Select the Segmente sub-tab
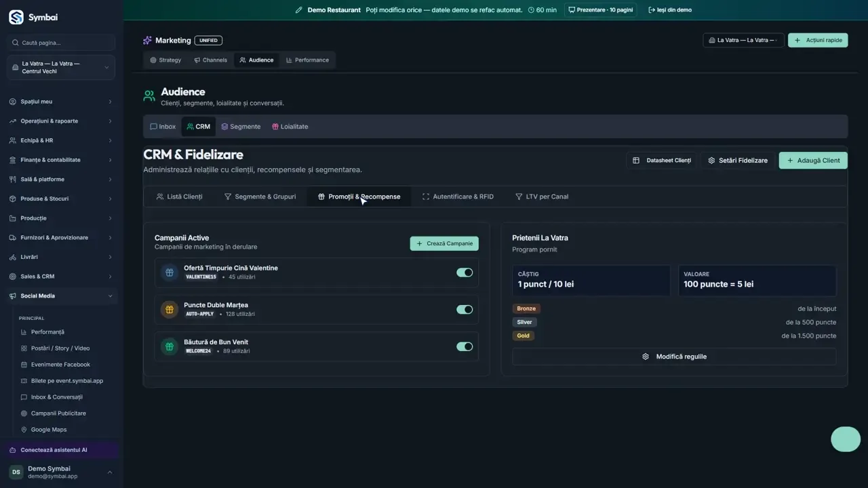Screen dimensions: 868x488 (241, 127)
